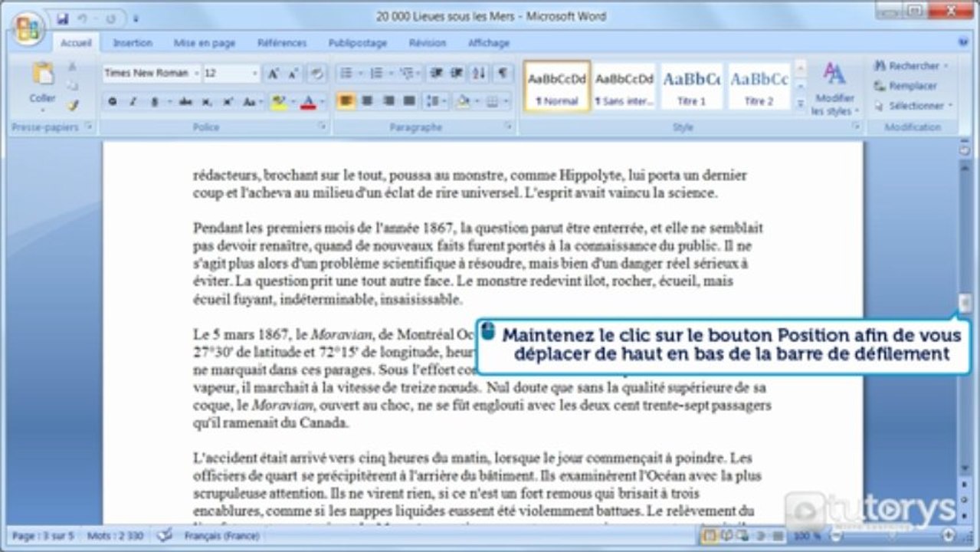Align text right
980x552 pixels.
point(388,101)
